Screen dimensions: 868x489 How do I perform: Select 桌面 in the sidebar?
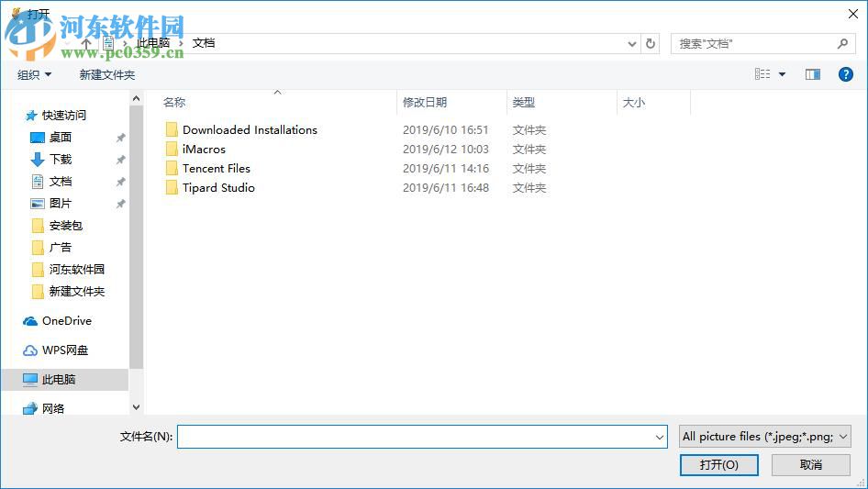60,137
